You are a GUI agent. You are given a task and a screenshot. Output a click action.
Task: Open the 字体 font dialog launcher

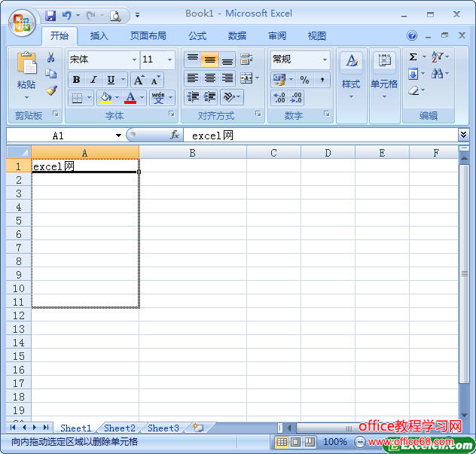pos(172,114)
